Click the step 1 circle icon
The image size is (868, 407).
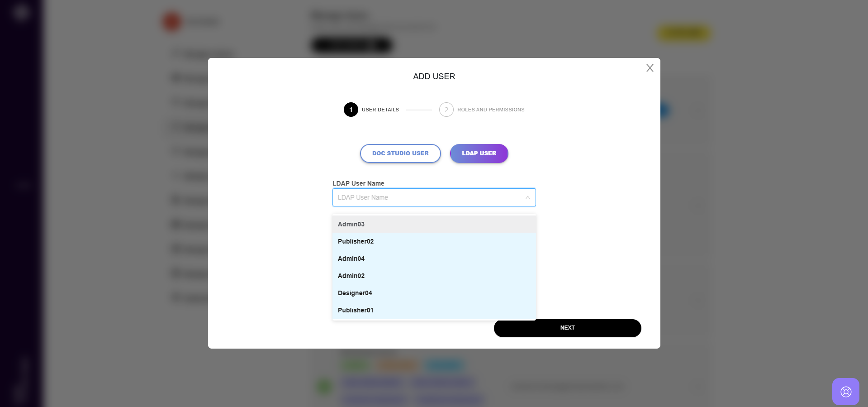point(351,110)
